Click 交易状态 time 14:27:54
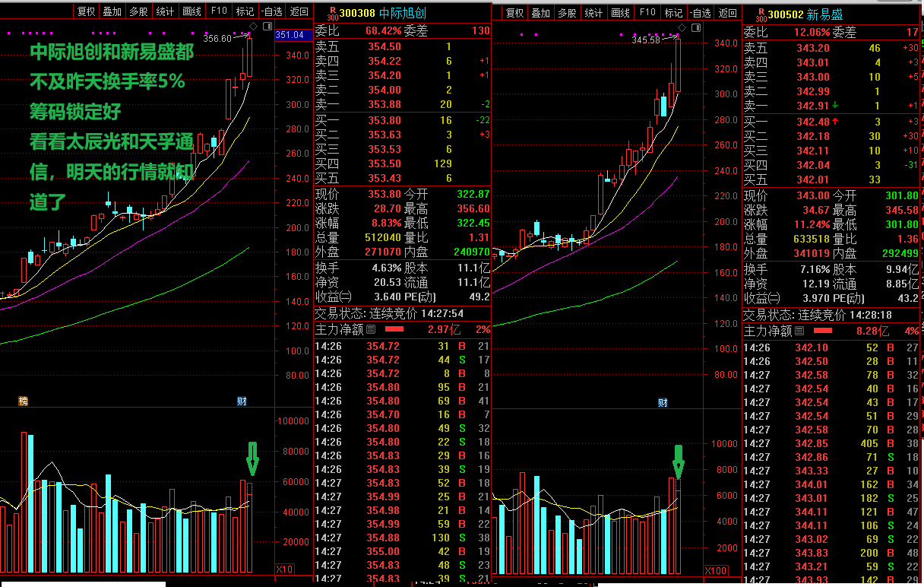The image size is (924, 587). (x=441, y=313)
